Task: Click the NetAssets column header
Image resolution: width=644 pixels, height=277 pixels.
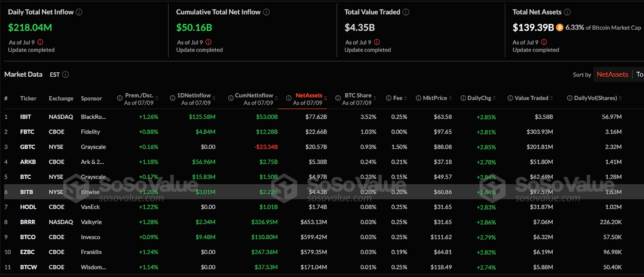Action: click(309, 96)
